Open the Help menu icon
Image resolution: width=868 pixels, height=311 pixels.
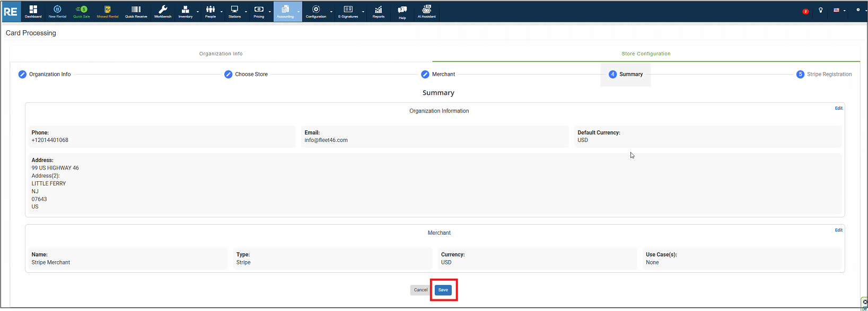402,11
